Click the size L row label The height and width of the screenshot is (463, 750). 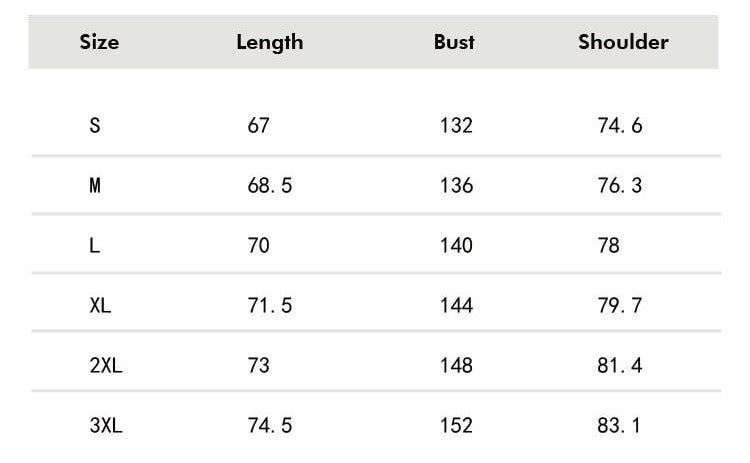click(x=95, y=245)
